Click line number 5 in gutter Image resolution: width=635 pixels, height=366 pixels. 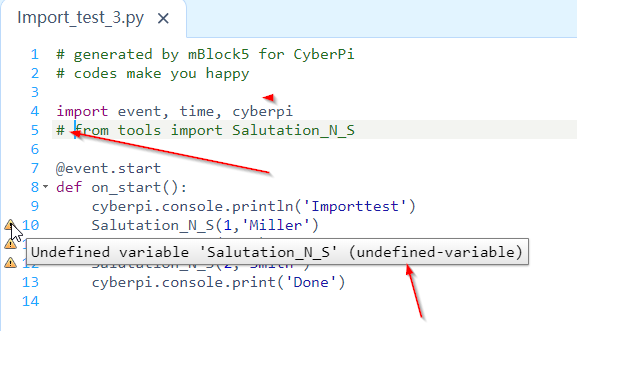(x=35, y=130)
